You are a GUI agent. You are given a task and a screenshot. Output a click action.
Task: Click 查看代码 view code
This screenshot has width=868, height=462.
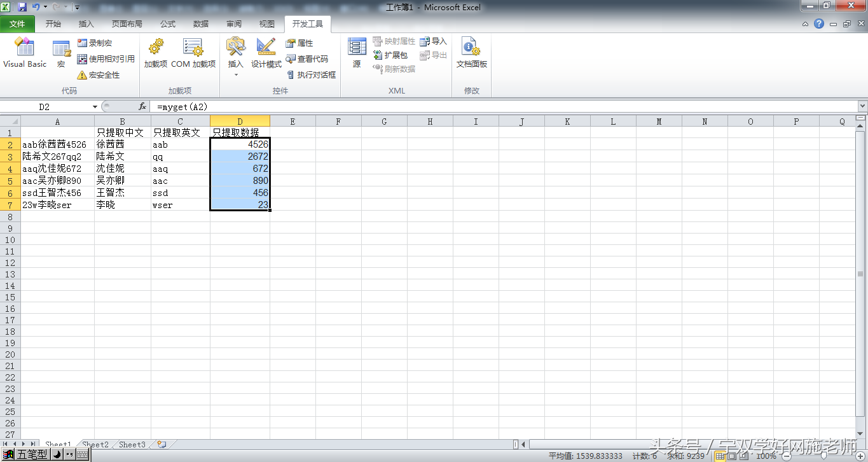click(x=307, y=59)
